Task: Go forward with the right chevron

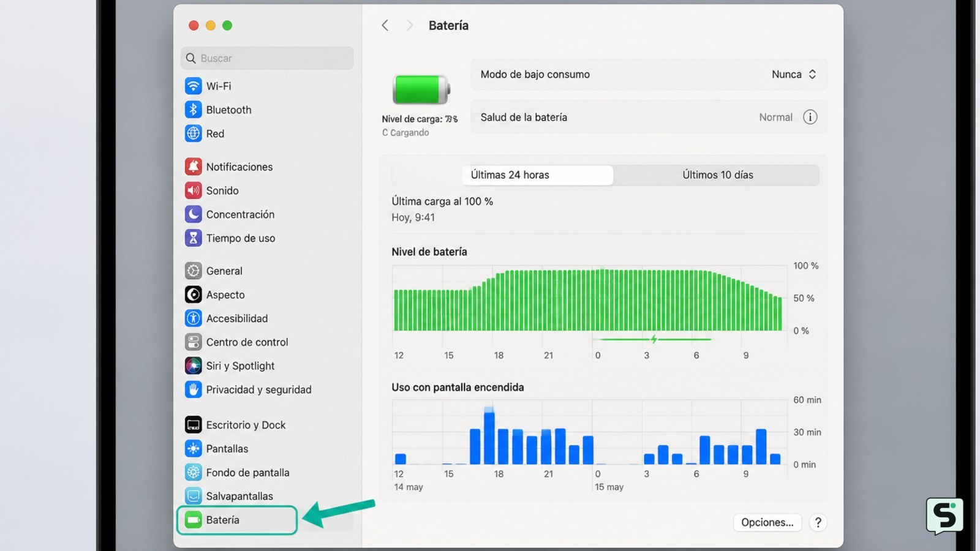Action: [409, 25]
